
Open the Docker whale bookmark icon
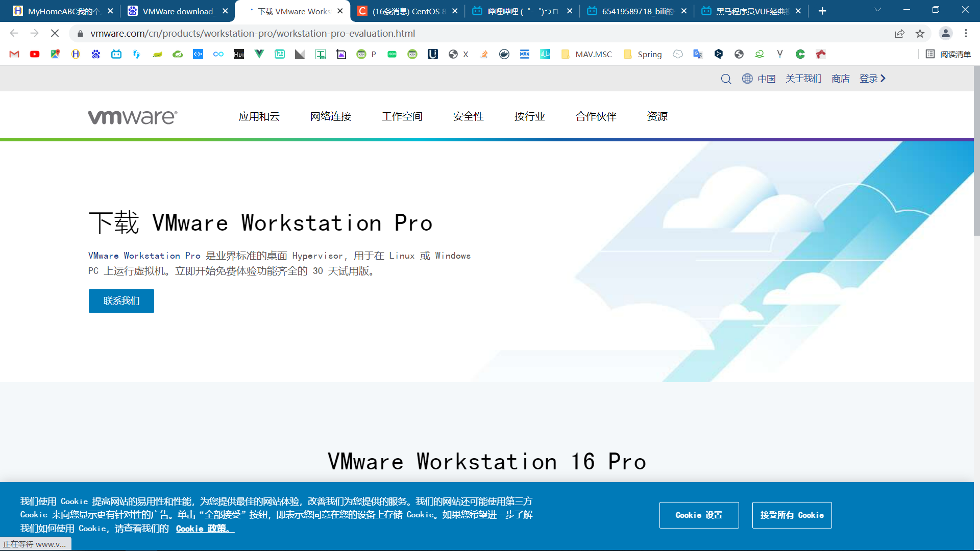504,54
